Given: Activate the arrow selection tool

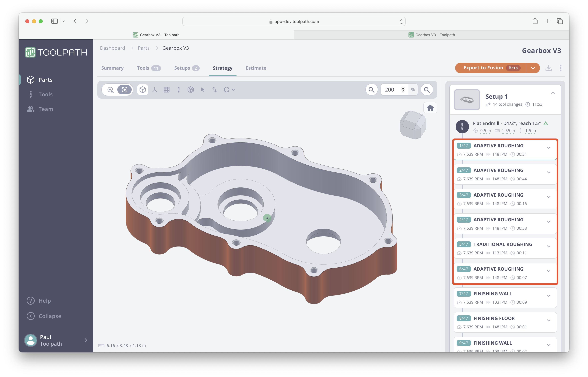Looking at the screenshot, I should pos(203,90).
